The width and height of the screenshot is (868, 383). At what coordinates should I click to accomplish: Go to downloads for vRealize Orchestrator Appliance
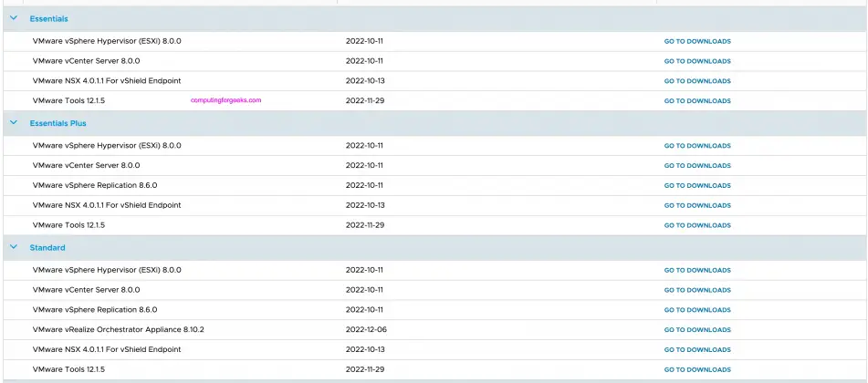click(696, 330)
